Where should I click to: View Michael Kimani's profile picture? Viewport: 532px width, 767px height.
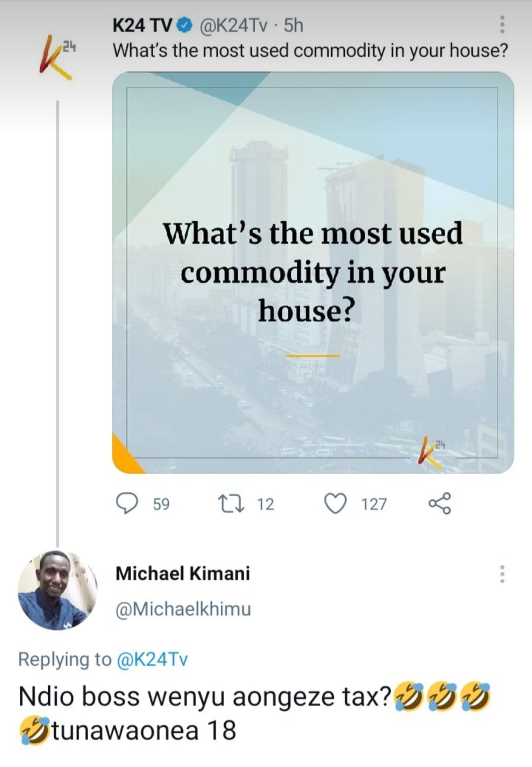click(x=57, y=590)
